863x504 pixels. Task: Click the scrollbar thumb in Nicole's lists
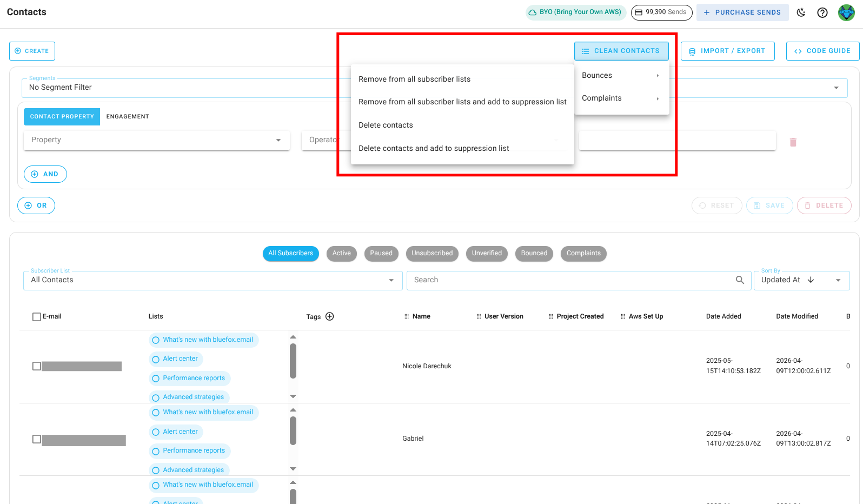click(293, 361)
